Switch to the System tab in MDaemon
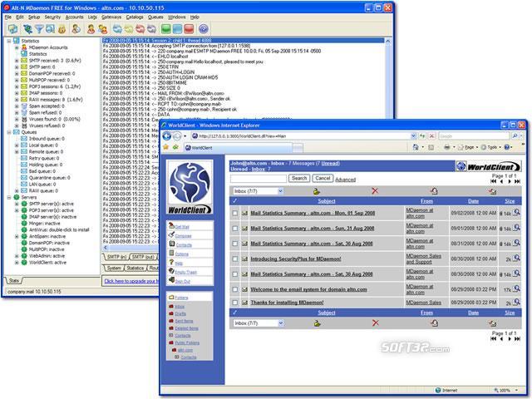Image resolution: width=532 pixels, height=399 pixels. (114, 268)
